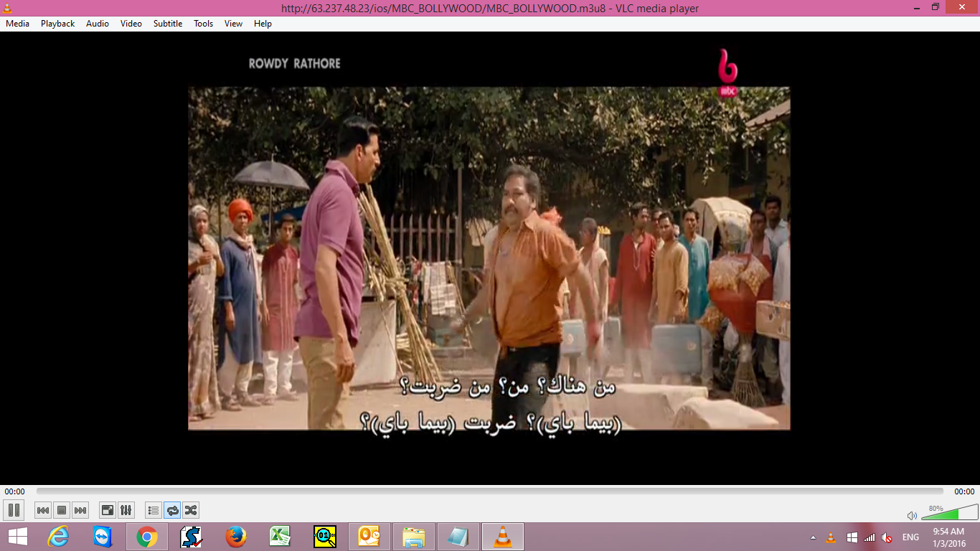Screen dimensions: 980x551
Task: Click Windows logo icon in system tray
Action: (x=852, y=537)
